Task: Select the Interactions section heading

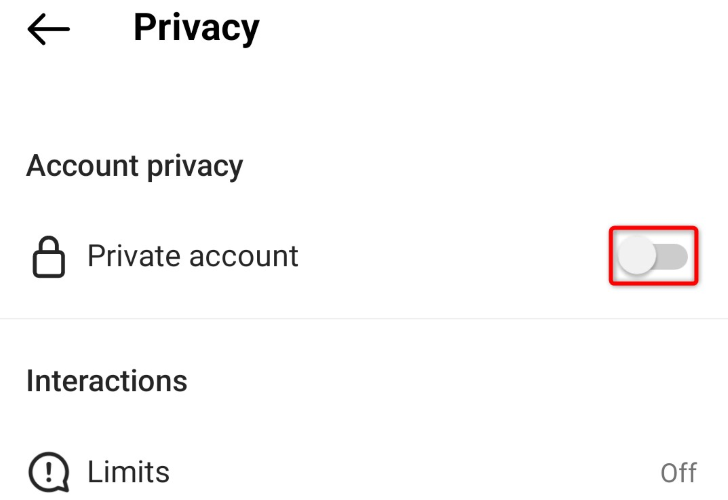Action: point(106,381)
